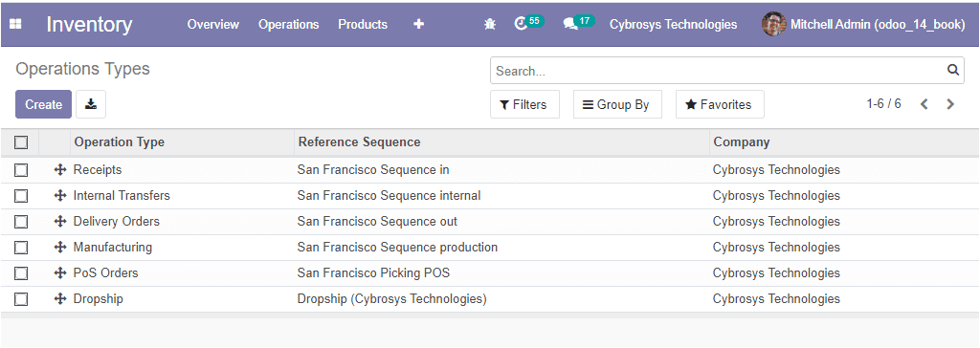Click the 1-6 / 6 pager counter
The image size is (980, 348).
coord(883,103)
